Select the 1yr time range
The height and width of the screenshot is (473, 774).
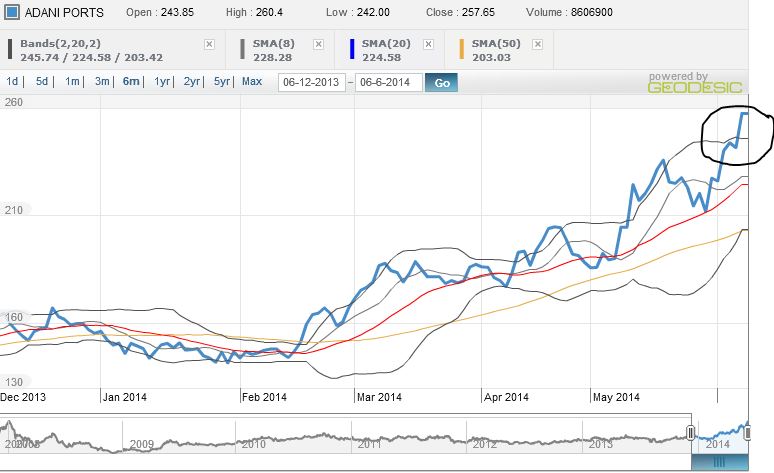(x=162, y=81)
